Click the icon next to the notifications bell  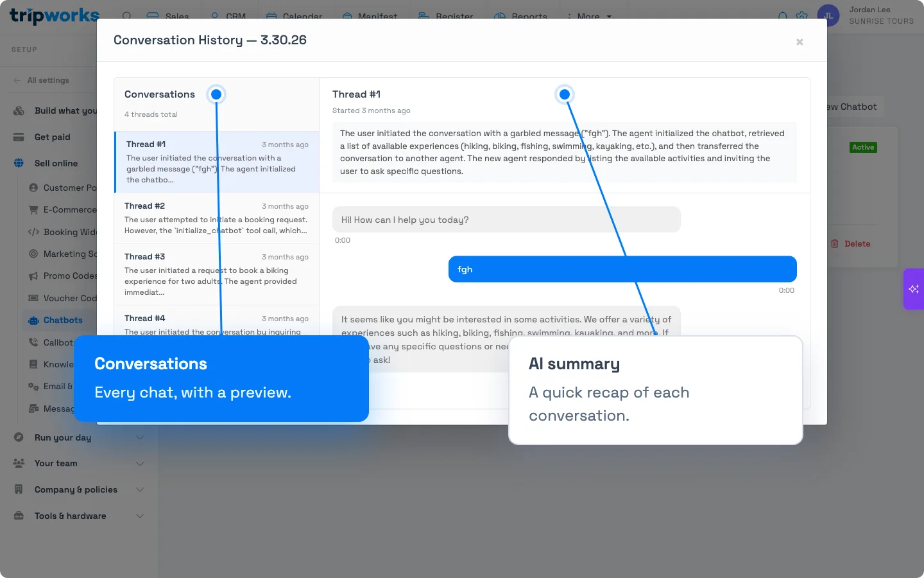[x=802, y=16]
